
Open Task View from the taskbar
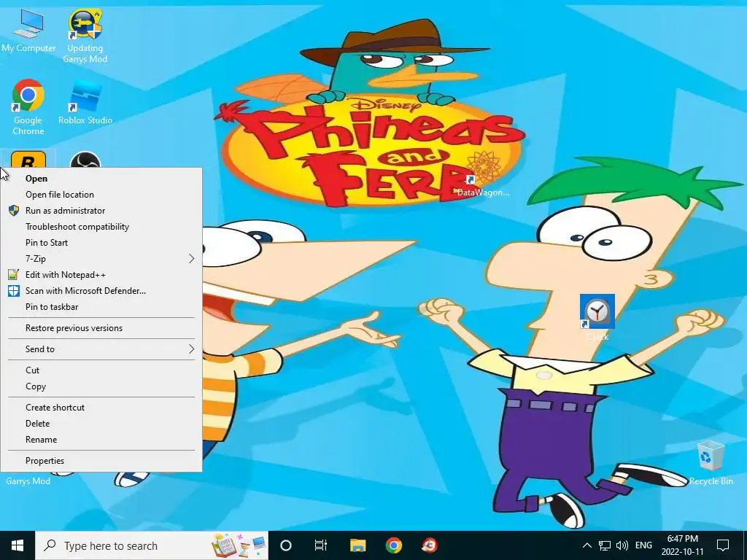(321, 545)
